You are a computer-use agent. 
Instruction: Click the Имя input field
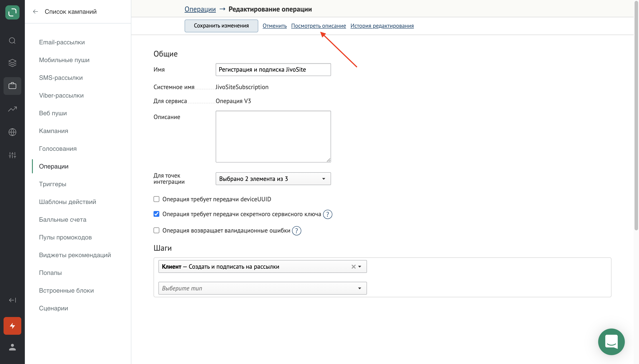click(273, 70)
